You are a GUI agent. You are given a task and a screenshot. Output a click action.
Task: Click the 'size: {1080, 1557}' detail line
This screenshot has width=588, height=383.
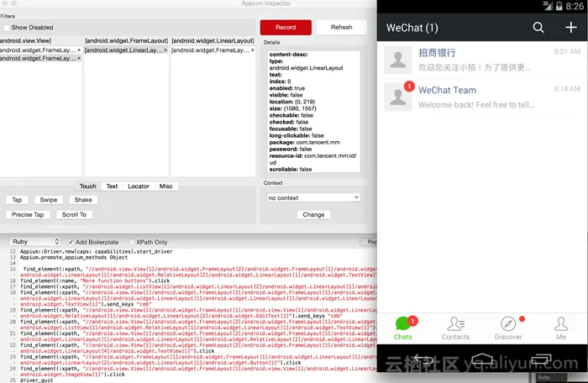pos(293,108)
